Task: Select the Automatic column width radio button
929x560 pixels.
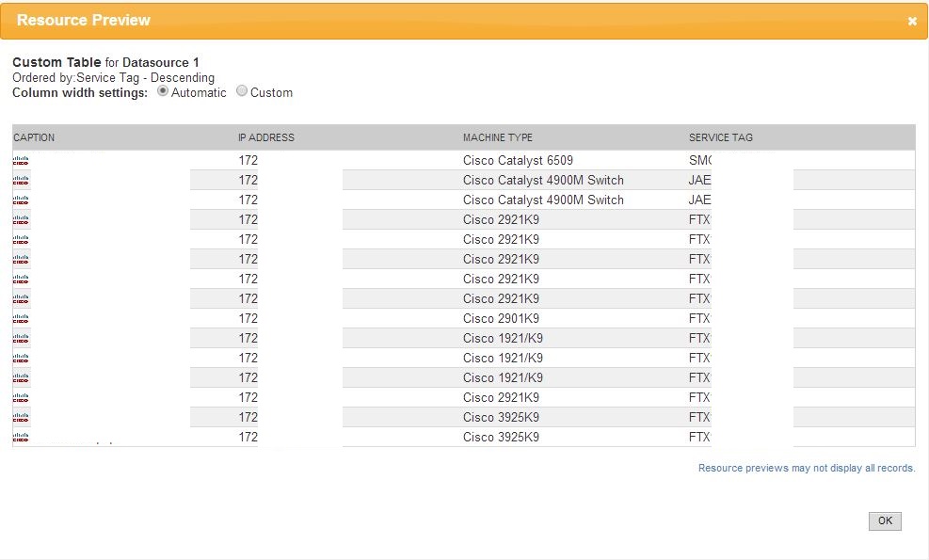Action: point(162,91)
